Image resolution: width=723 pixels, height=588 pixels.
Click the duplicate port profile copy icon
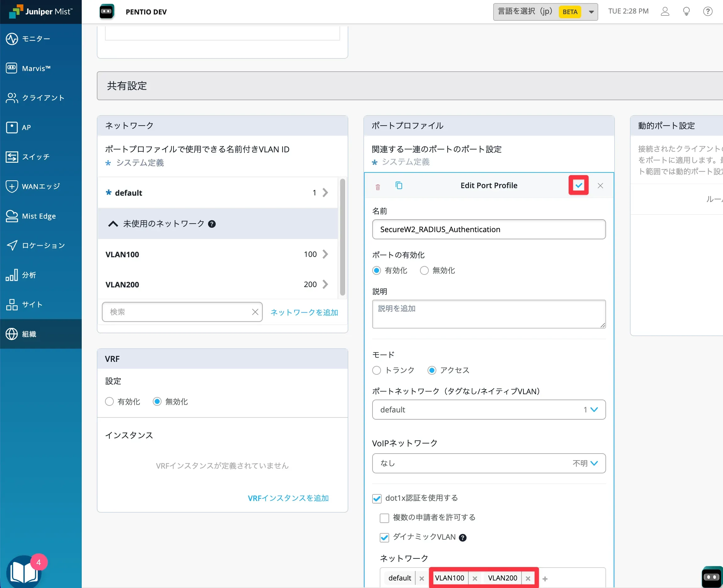coord(399,185)
